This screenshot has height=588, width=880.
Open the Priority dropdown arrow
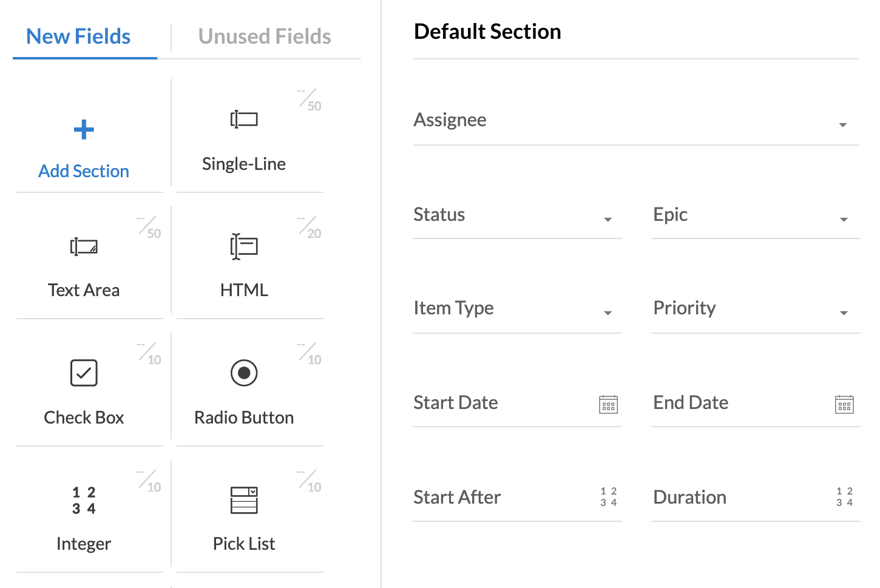coord(844,313)
